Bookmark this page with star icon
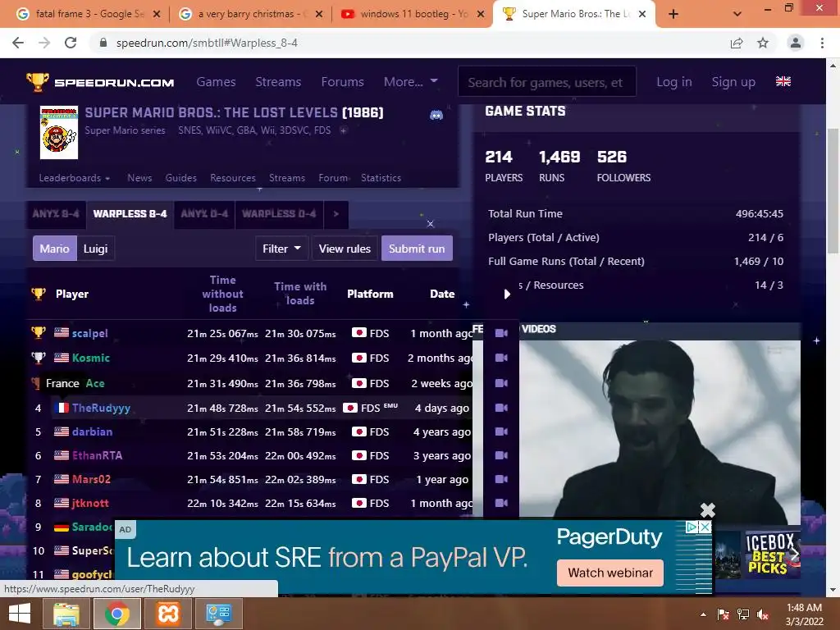The height and width of the screenshot is (630, 840). [x=763, y=43]
